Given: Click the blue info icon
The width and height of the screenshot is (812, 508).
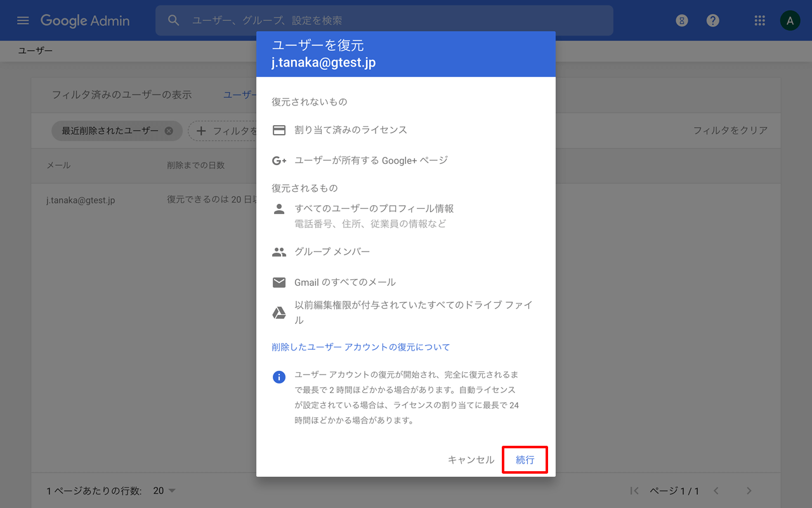Looking at the screenshot, I should tap(279, 377).
